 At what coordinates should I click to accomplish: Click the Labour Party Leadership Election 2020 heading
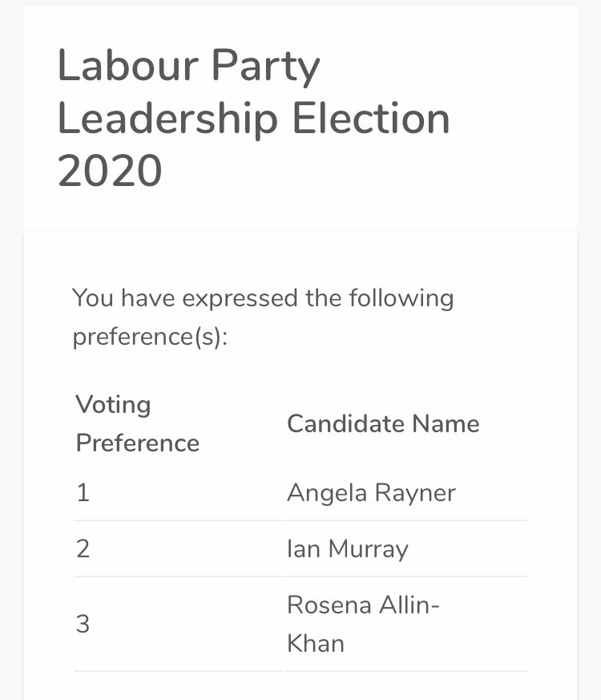pyautogui.click(x=253, y=118)
